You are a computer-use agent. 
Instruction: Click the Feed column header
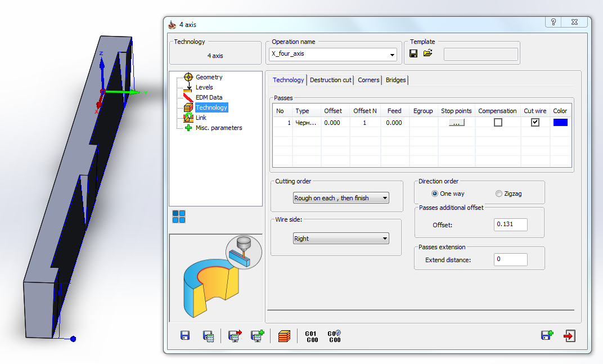tap(394, 111)
